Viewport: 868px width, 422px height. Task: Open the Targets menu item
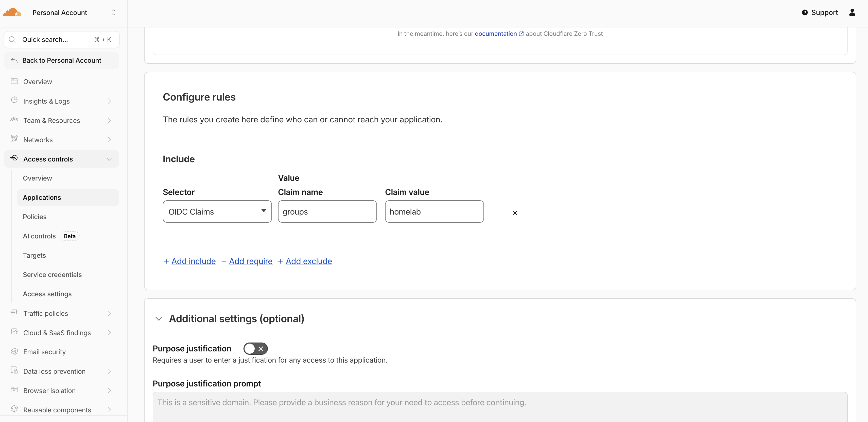click(68, 255)
